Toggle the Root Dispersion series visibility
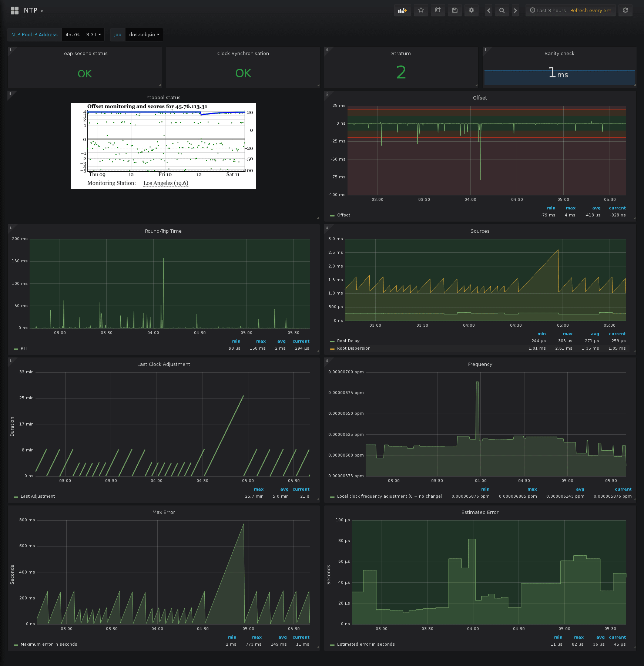 tap(354, 348)
